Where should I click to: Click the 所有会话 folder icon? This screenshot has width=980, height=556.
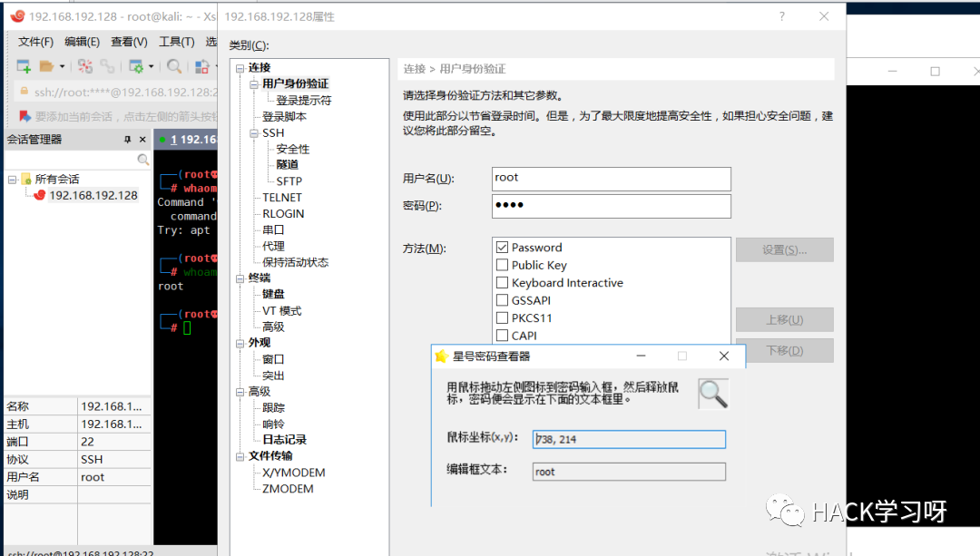[x=26, y=180]
